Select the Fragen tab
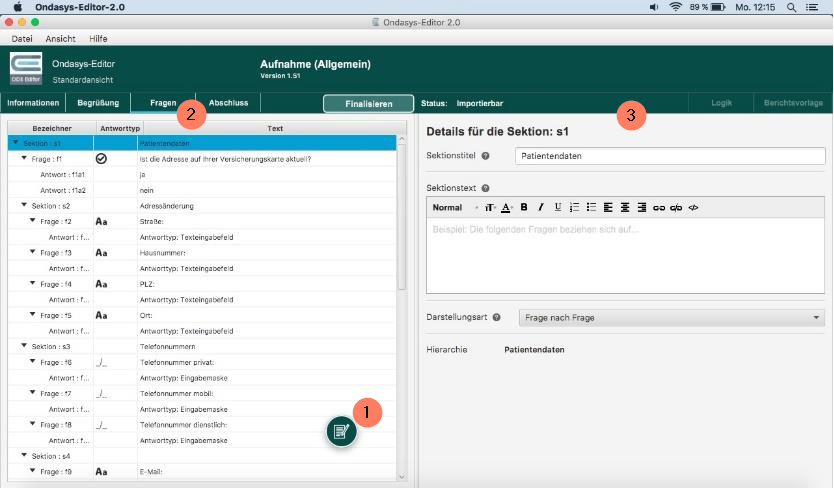The width and height of the screenshot is (834, 490). tap(163, 103)
